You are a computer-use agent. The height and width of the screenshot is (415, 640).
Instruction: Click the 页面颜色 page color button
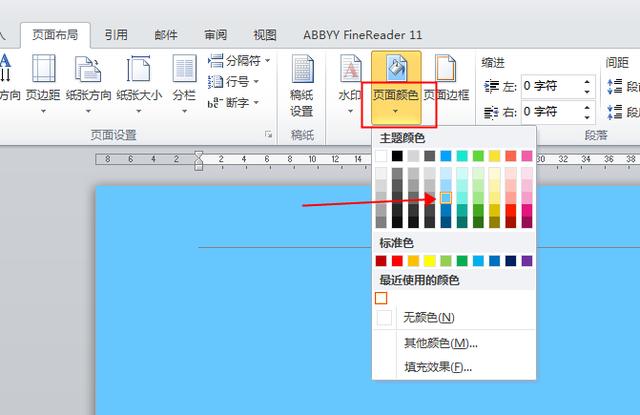pos(396,87)
